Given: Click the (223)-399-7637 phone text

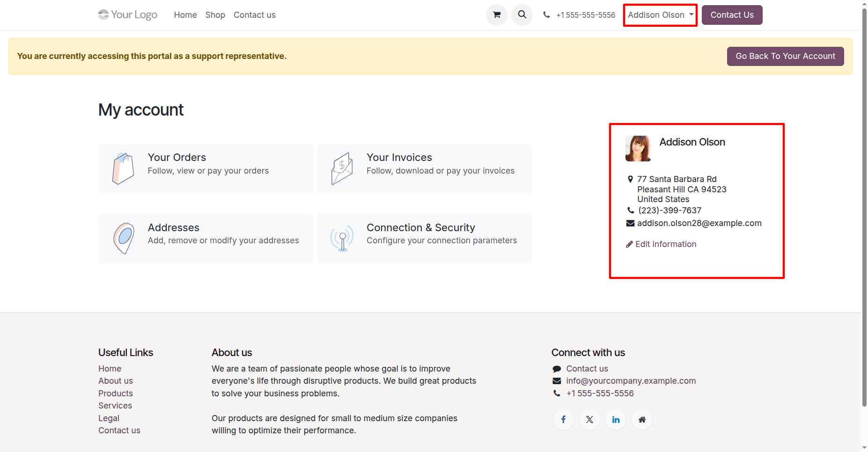Looking at the screenshot, I should tap(670, 211).
